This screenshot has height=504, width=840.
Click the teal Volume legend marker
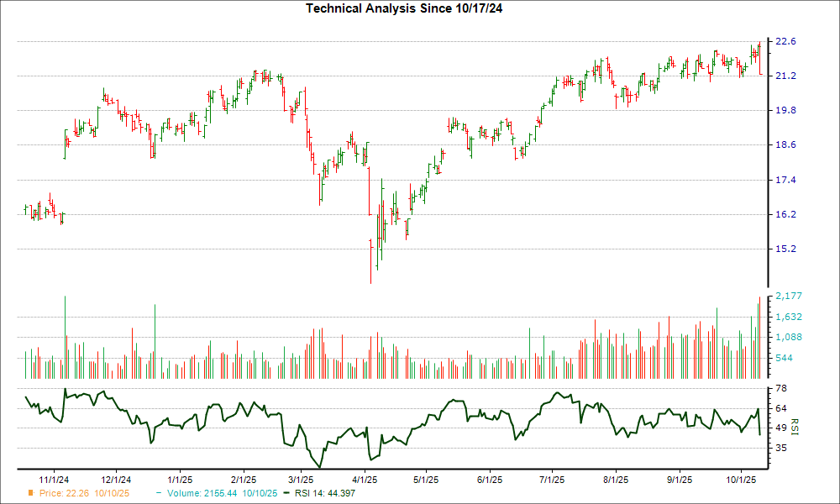click(x=159, y=492)
